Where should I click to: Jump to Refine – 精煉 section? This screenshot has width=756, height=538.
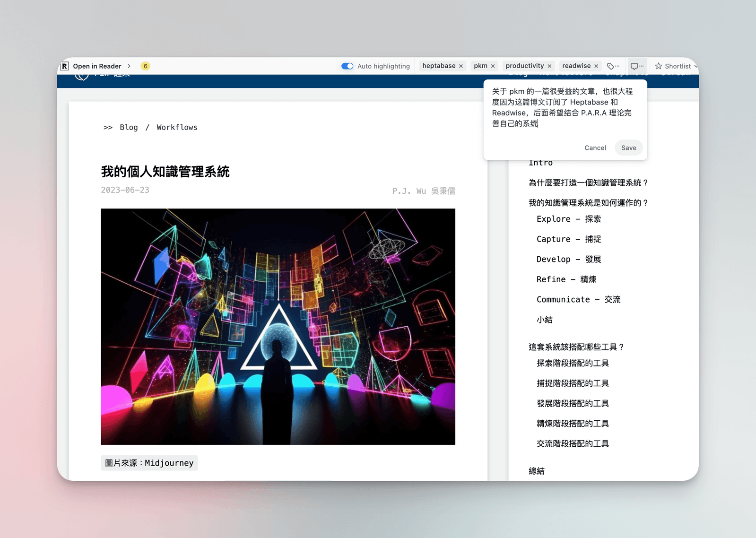tap(566, 279)
